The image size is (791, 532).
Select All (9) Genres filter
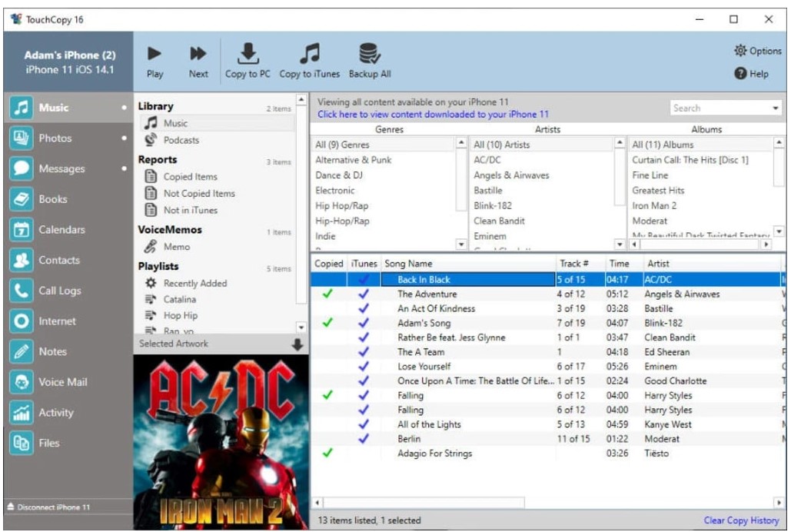[384, 145]
